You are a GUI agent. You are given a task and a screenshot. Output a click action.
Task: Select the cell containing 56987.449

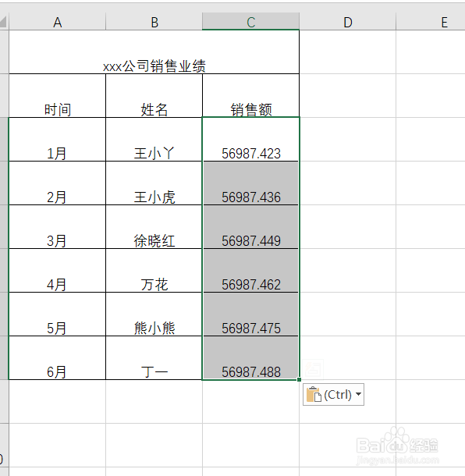coord(250,227)
